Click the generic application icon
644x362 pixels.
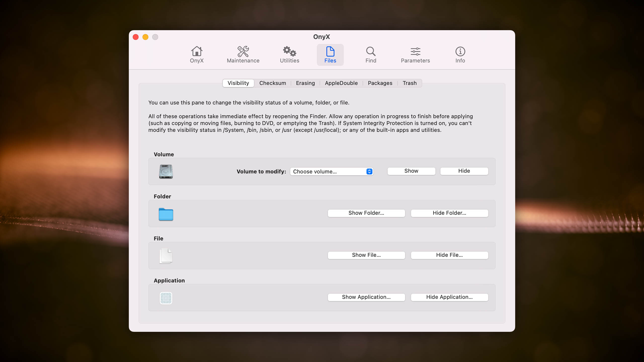(x=166, y=298)
